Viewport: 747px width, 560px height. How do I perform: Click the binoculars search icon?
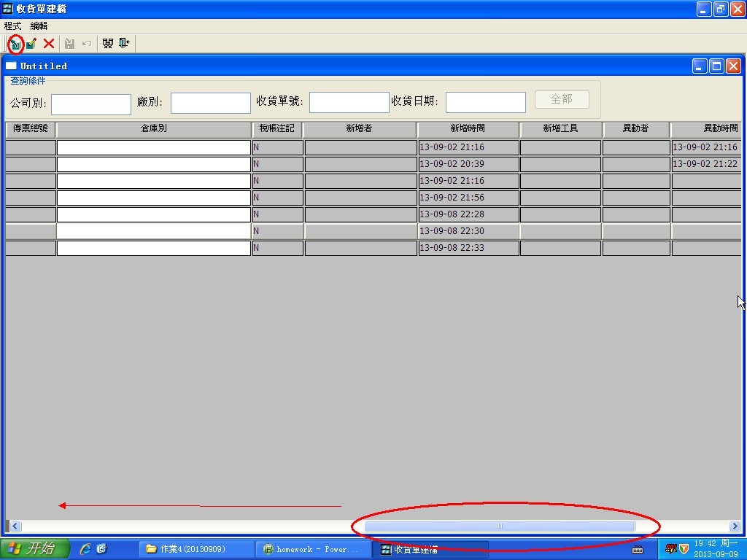[108, 44]
